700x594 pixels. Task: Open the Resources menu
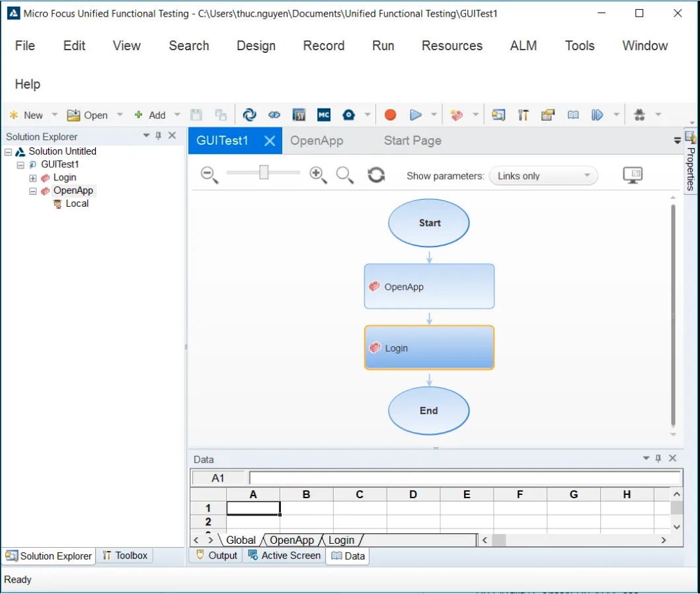451,46
